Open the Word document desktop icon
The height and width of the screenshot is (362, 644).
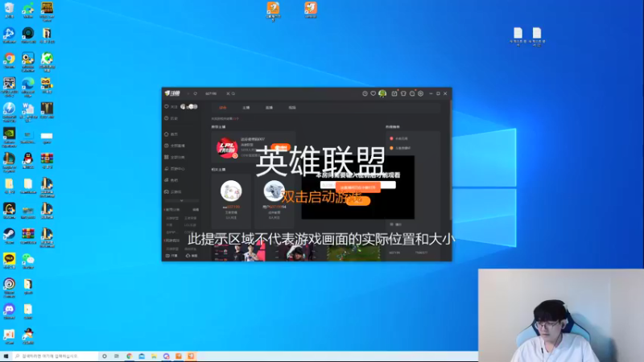(x=28, y=112)
